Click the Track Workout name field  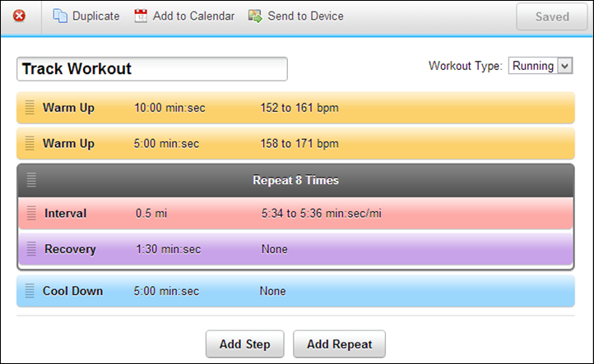[x=152, y=69]
